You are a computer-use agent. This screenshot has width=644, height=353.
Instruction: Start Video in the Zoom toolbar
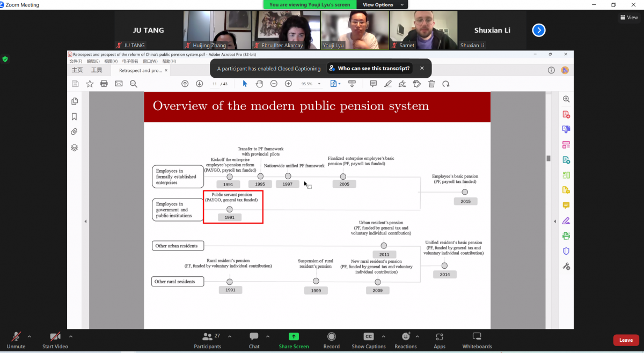(x=55, y=340)
